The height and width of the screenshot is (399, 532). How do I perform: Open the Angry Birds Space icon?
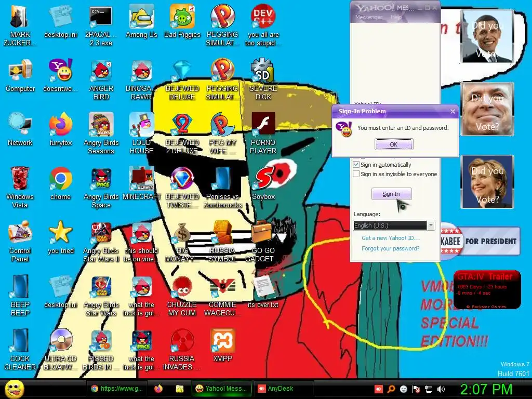point(101,187)
